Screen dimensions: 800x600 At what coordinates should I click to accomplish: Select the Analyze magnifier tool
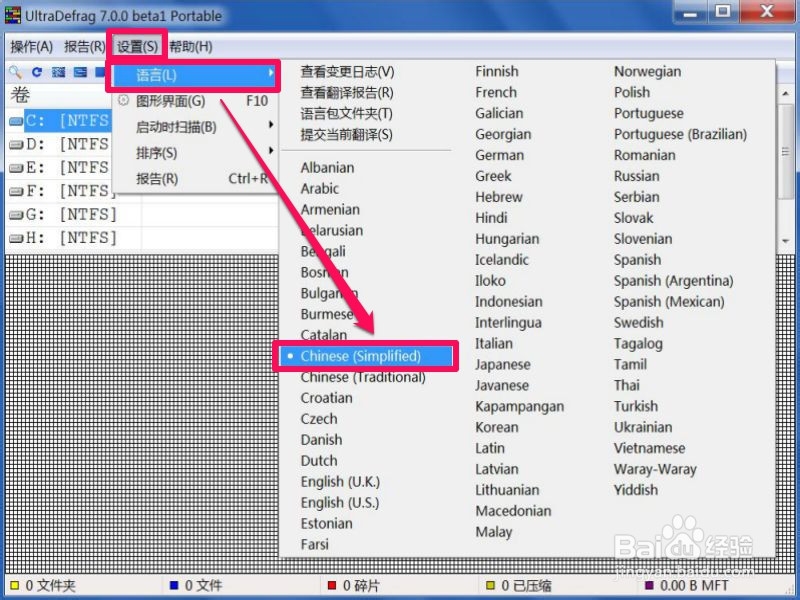(16, 72)
